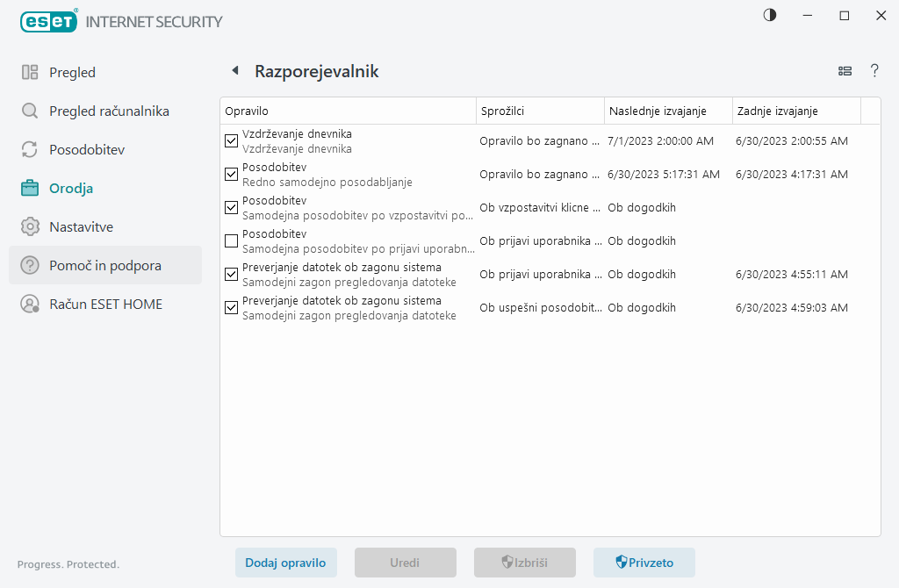Click the Dodaj opravilo button
Screen dimensions: 899x588
coord(285,563)
